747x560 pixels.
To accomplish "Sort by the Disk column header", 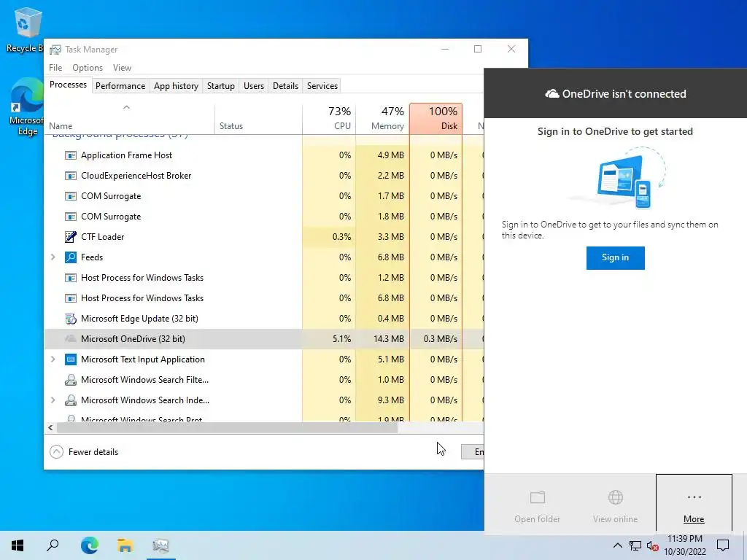I will pyautogui.click(x=436, y=119).
